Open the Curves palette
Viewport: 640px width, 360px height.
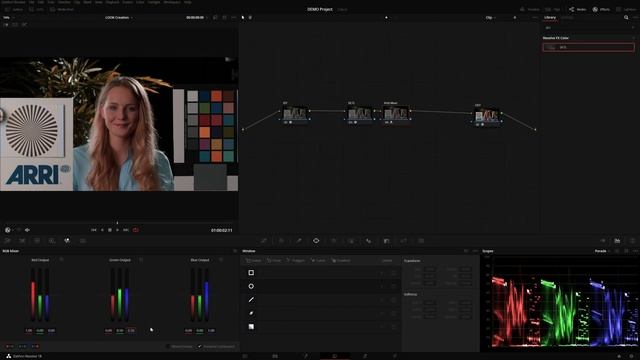(264, 241)
